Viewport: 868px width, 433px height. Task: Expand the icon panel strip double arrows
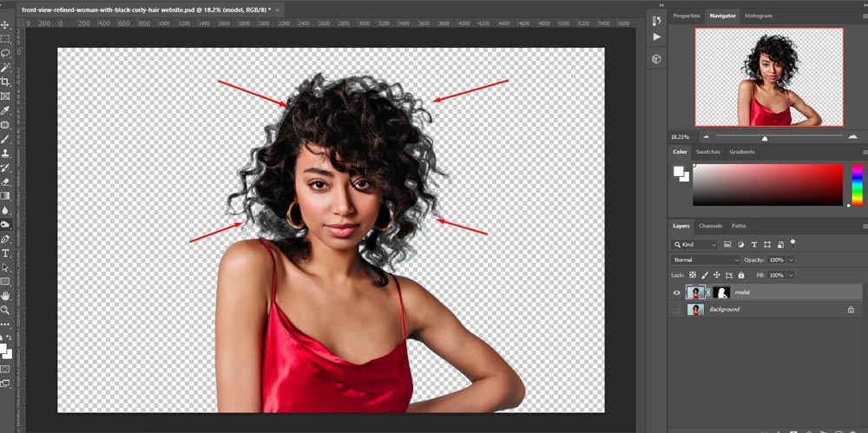pyautogui.click(x=661, y=4)
